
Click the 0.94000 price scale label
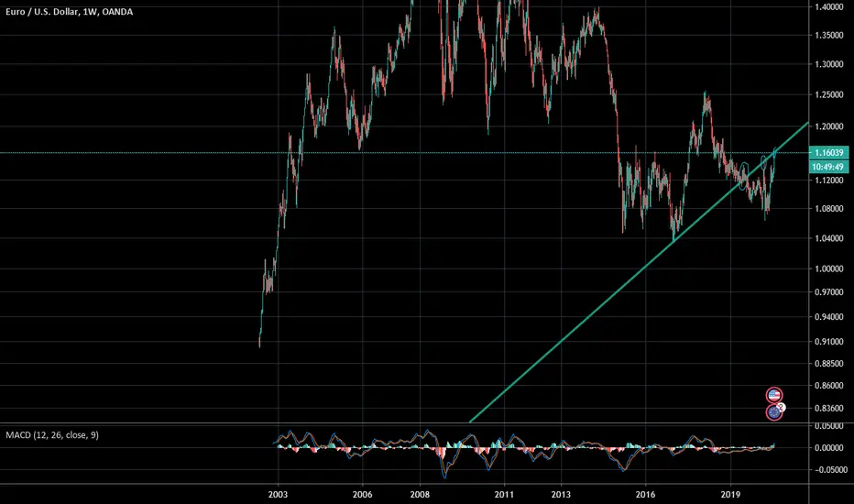pos(829,316)
